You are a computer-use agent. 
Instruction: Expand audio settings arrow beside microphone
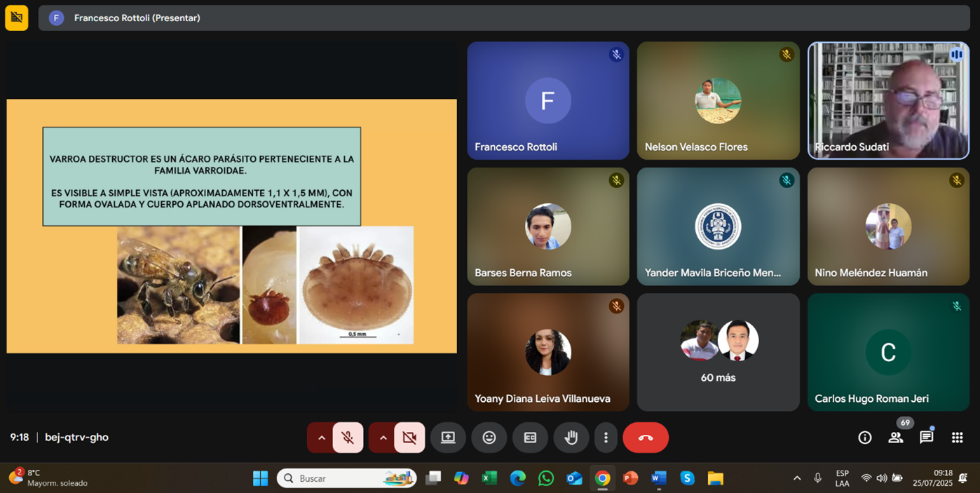(322, 438)
